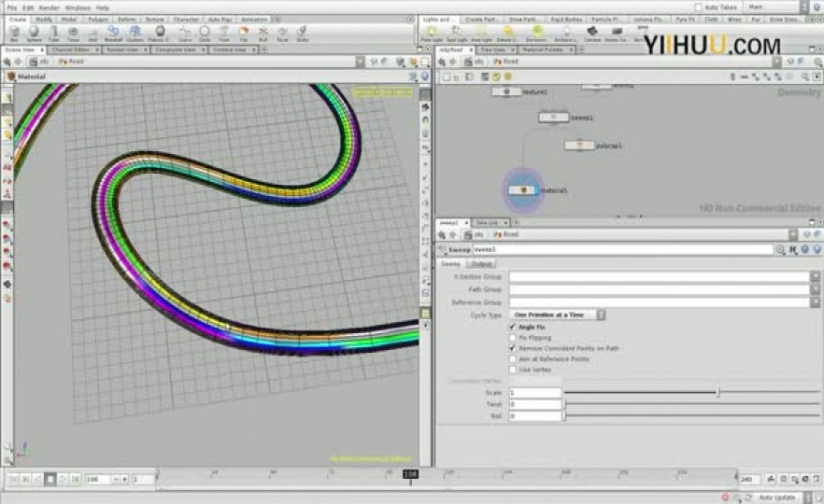Add an Ambient Light from shelf
Viewport: 824px width, 504px height.
[x=566, y=34]
